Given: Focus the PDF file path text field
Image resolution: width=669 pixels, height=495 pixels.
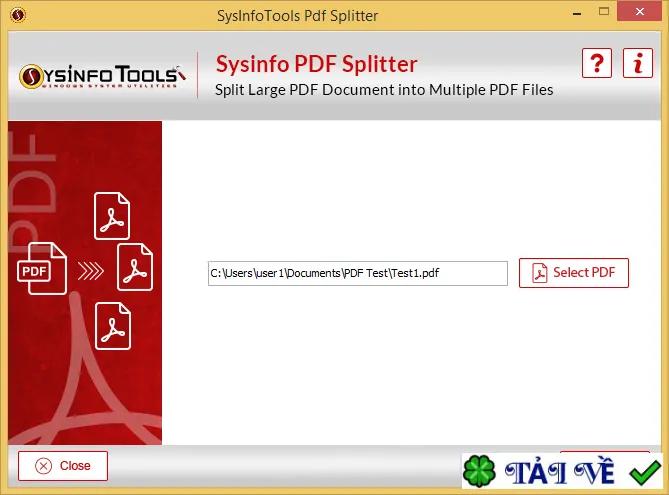Looking at the screenshot, I should coord(358,274).
